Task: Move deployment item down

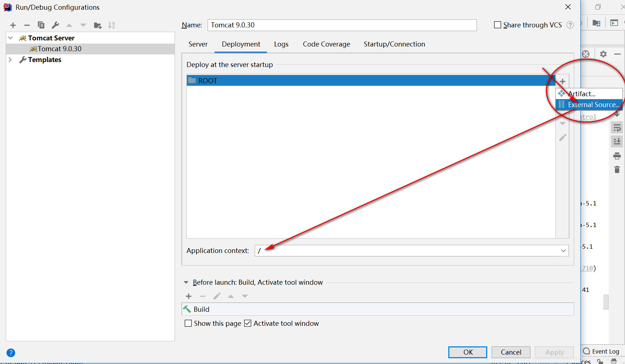Action: [x=563, y=124]
